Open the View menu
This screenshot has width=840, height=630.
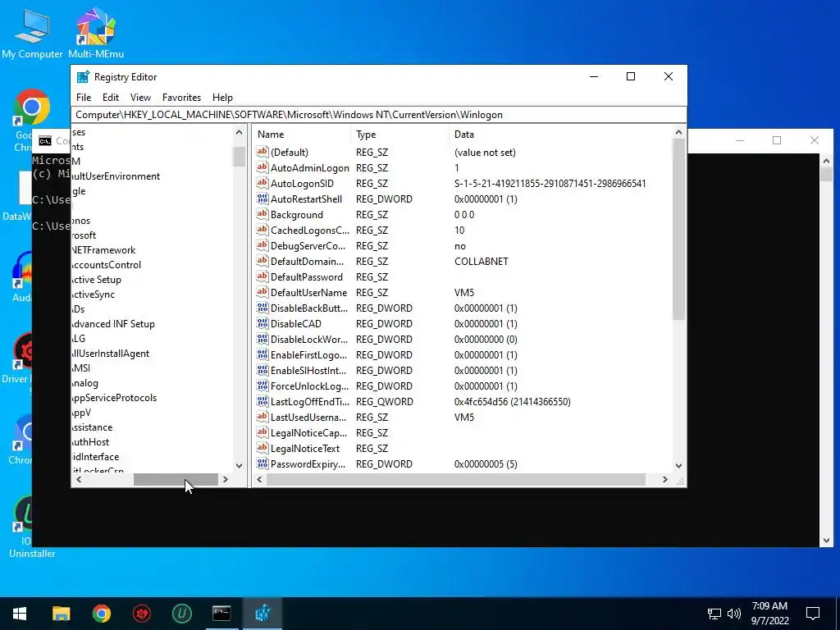point(140,98)
